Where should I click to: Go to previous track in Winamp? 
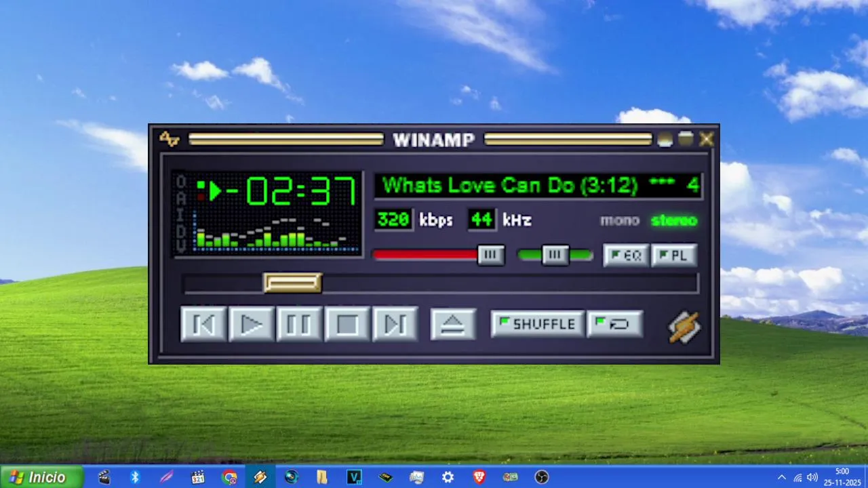(204, 324)
